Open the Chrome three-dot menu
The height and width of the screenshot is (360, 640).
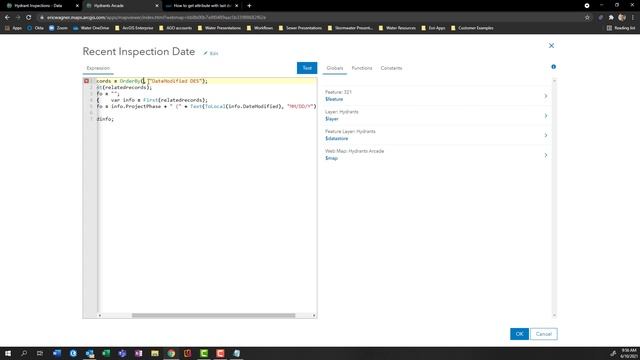[633, 18]
